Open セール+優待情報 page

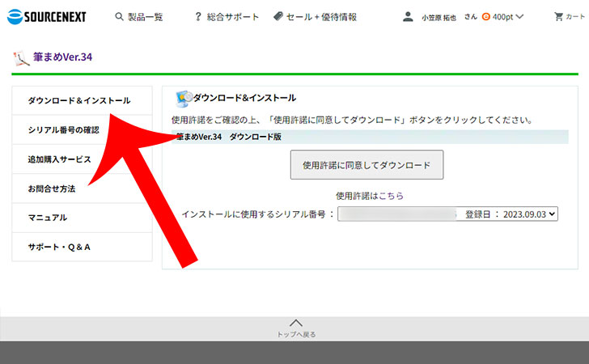[x=321, y=17]
